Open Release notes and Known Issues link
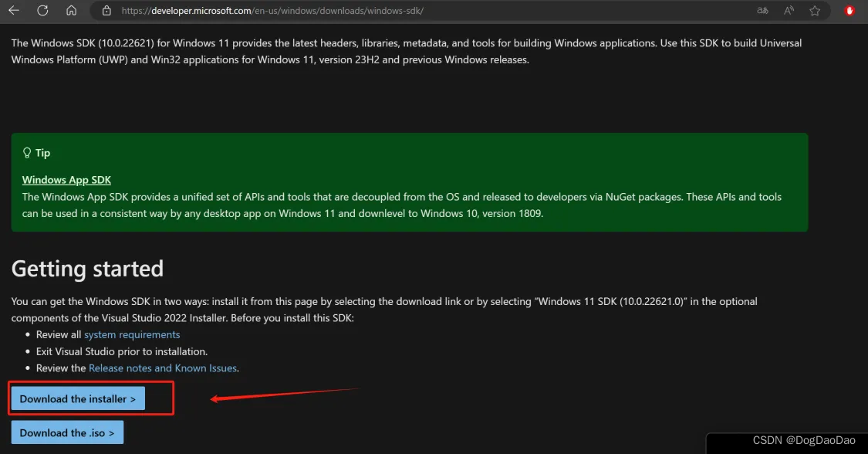Viewport: 868px width, 454px height. point(163,368)
